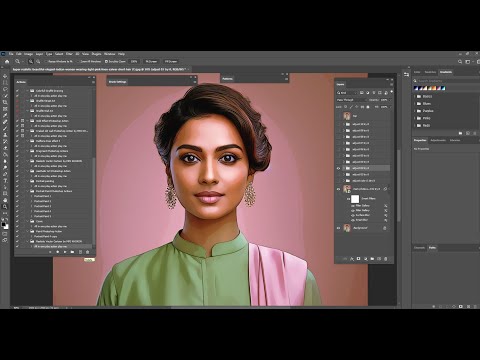
Task: Select the Crop tool
Action: click(x=5, y=102)
